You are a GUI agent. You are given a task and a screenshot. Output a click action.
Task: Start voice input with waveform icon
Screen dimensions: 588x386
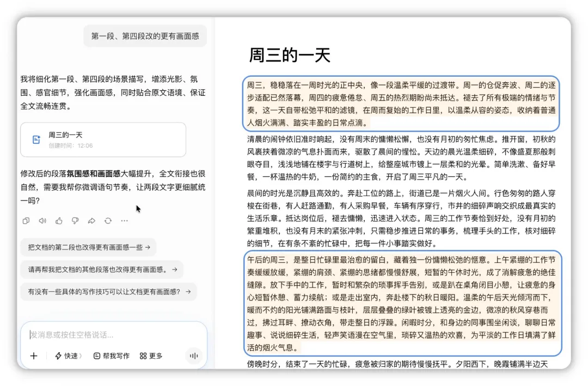coord(194,356)
